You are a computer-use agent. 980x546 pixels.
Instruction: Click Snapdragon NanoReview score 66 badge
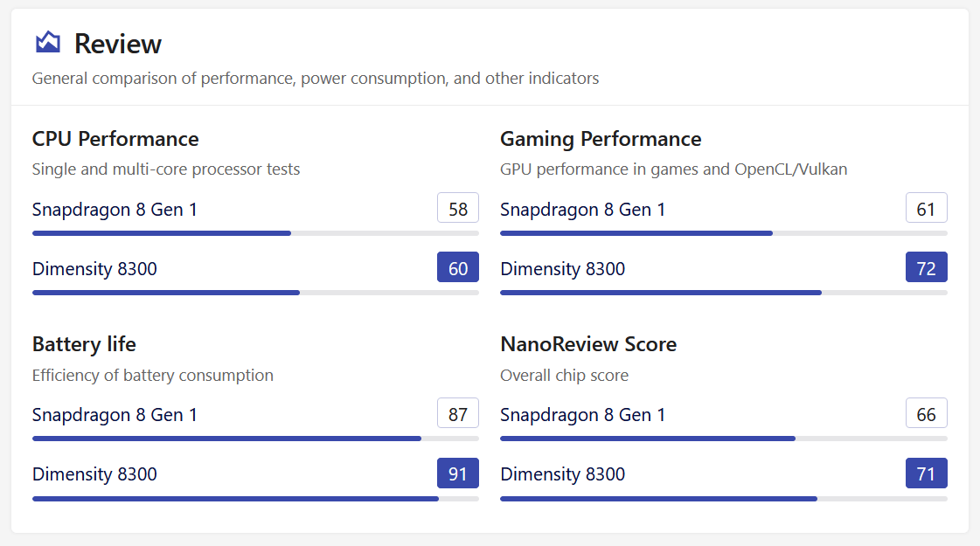(927, 413)
